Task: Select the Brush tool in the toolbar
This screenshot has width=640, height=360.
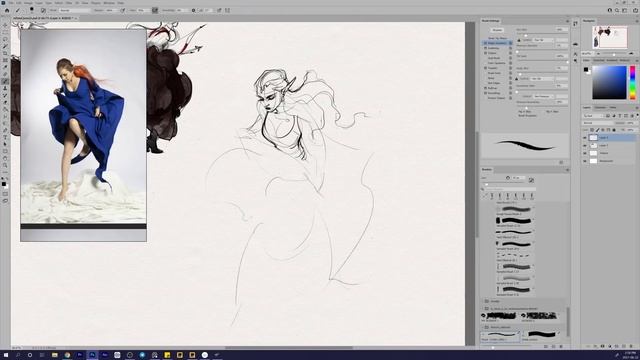Action: point(5,81)
